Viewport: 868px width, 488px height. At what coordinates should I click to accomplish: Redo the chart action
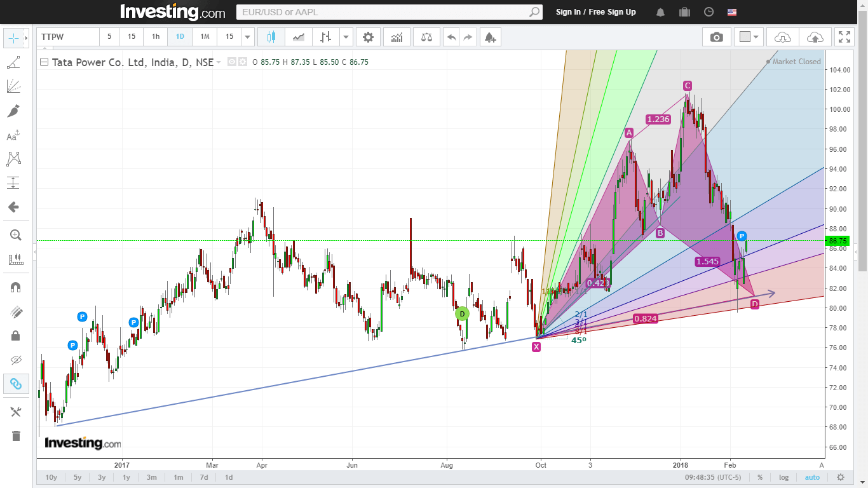click(468, 37)
